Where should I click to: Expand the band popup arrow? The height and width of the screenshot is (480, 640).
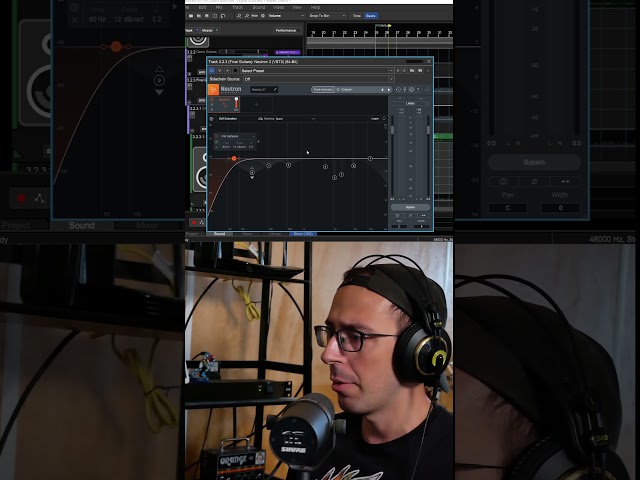259,142
